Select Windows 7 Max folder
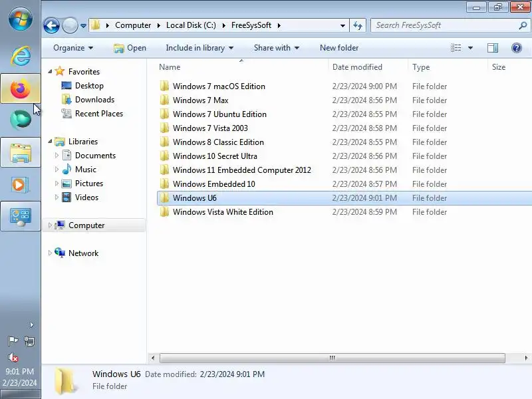532x399 pixels. 201,100
